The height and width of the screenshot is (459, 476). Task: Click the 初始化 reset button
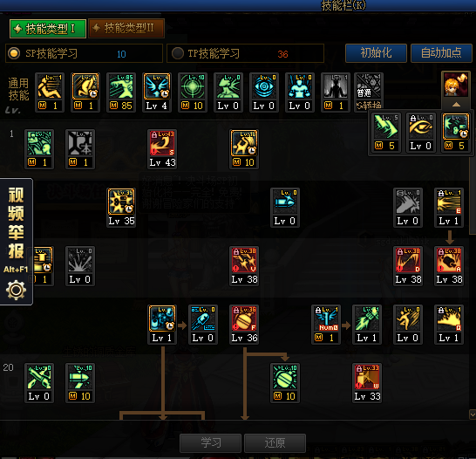(376, 53)
